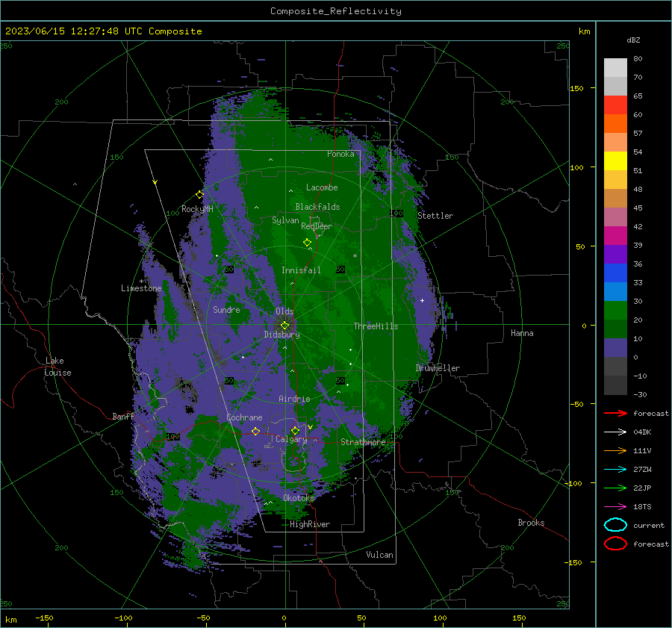Click the yellow diamond marker below Cochrane

coord(255,432)
